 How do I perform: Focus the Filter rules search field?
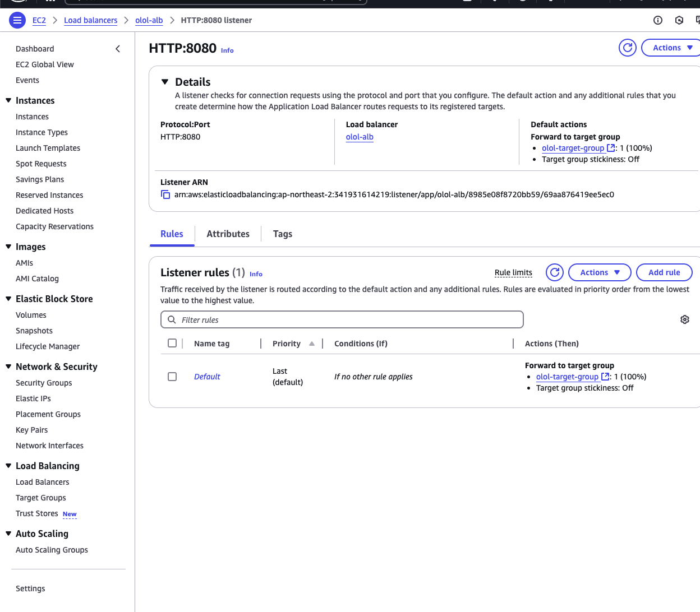342,319
